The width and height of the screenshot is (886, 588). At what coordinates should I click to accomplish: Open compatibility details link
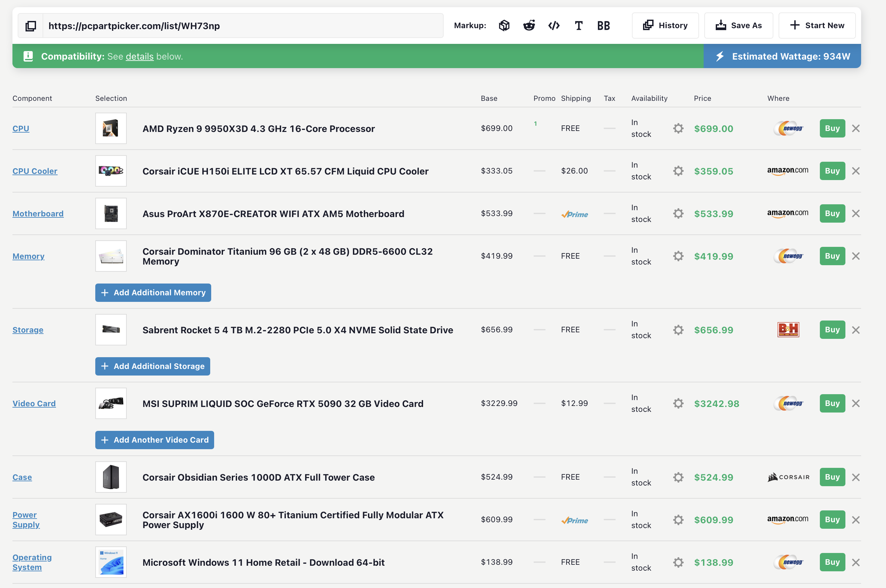coord(139,56)
